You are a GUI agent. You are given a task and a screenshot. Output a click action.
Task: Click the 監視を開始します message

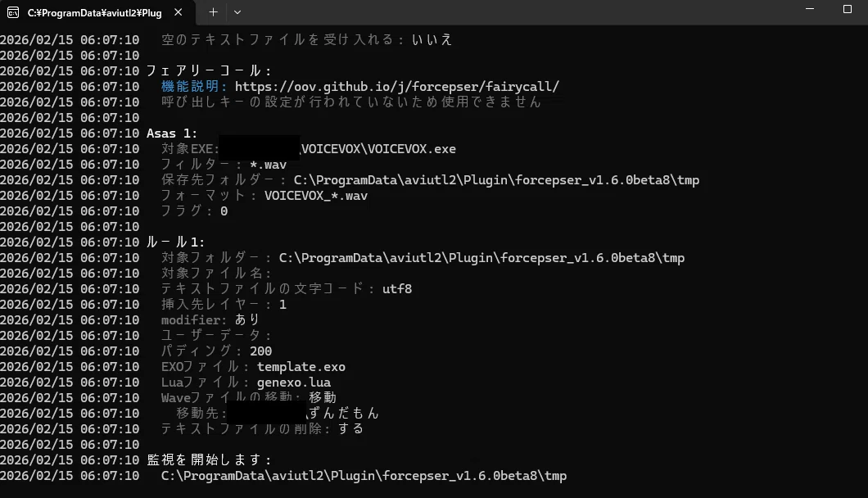click(209, 460)
